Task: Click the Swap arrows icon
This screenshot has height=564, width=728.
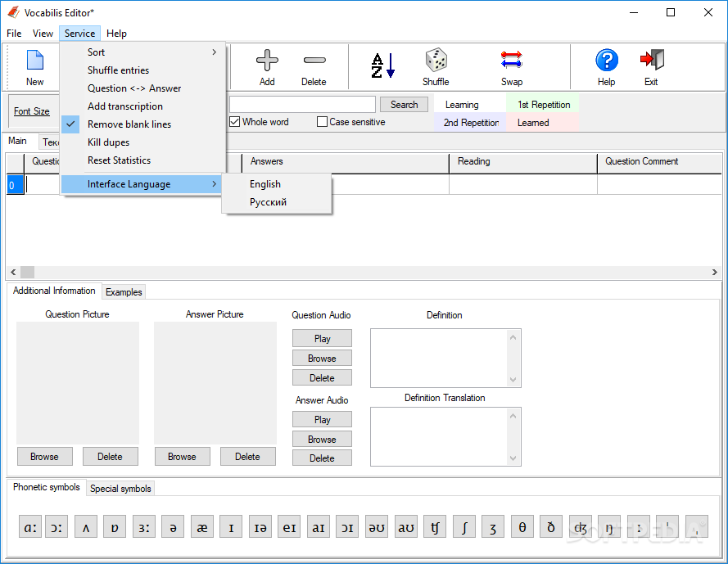Action: pos(511,61)
